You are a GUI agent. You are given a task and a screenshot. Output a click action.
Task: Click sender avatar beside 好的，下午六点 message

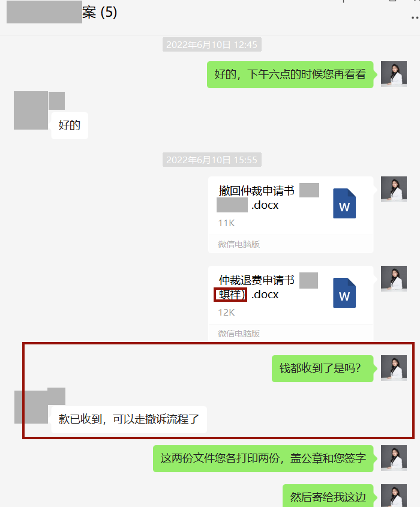(x=394, y=74)
